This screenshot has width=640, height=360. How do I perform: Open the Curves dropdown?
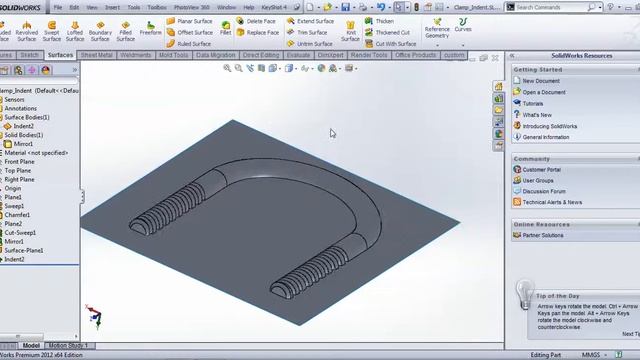point(463,46)
